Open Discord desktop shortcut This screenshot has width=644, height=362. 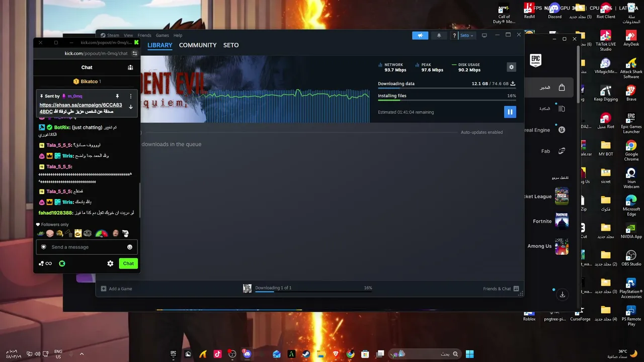pos(554,11)
